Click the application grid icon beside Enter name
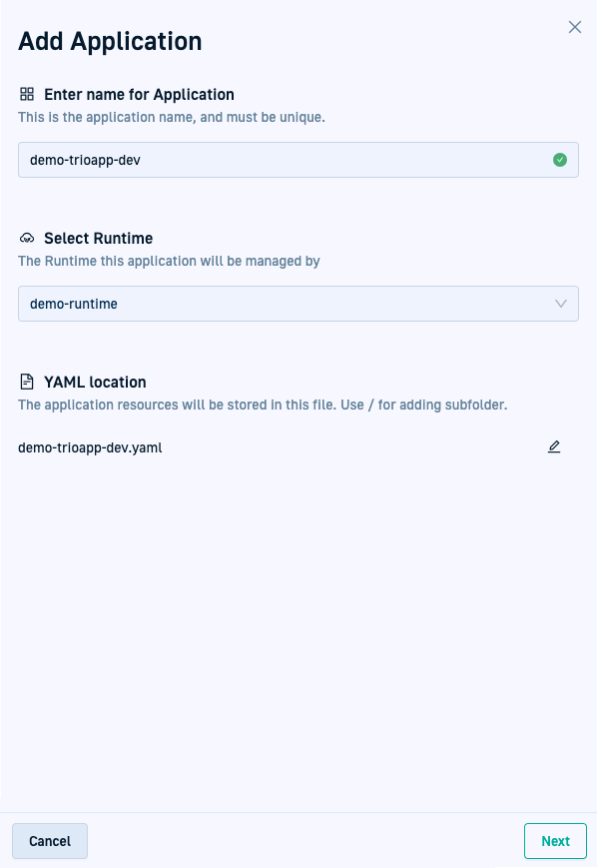This screenshot has height=868, width=597. coord(27,94)
